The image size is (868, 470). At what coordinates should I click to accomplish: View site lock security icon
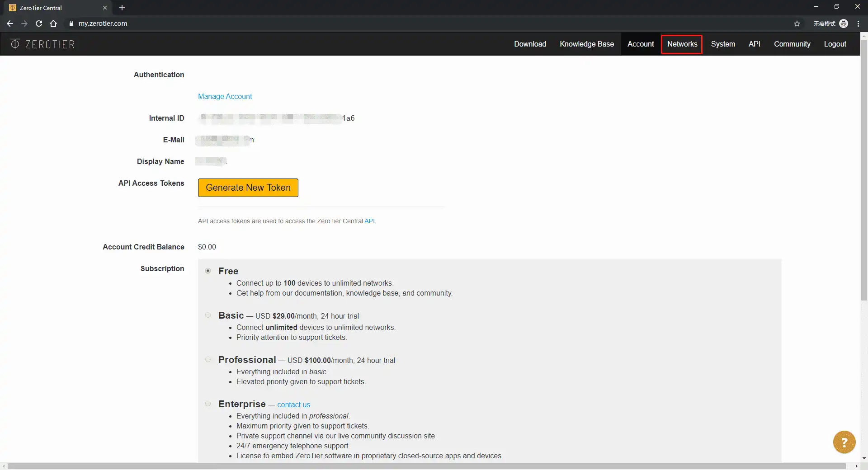point(71,23)
